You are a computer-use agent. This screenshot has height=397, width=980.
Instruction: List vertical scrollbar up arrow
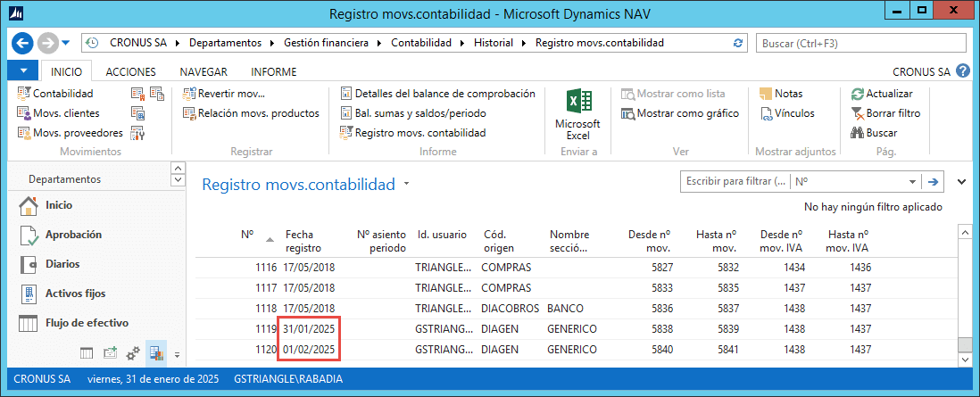point(965,232)
